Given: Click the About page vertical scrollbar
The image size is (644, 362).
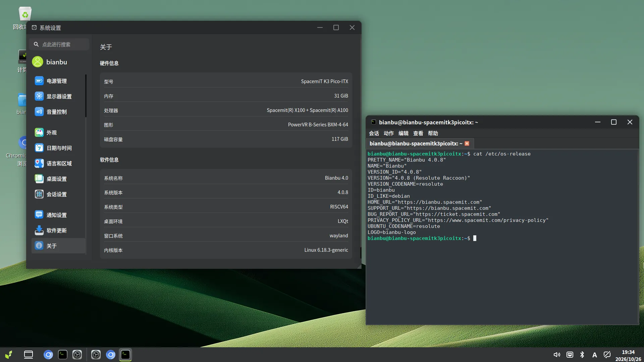Looking at the screenshot, I should 361,253.
